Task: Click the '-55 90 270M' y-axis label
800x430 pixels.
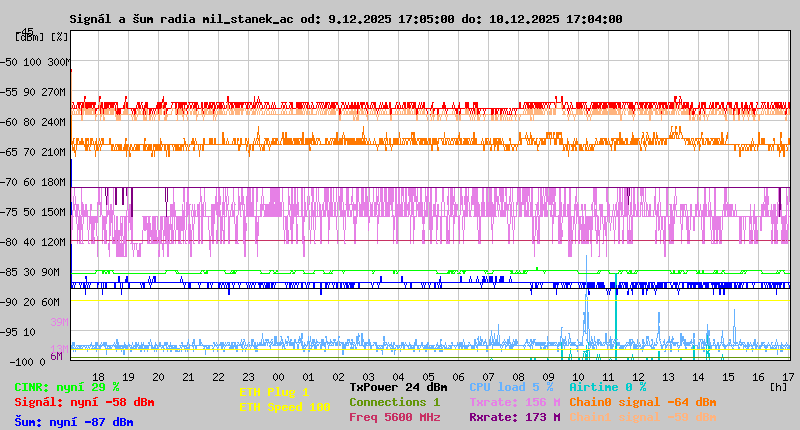Action: tap(33, 92)
